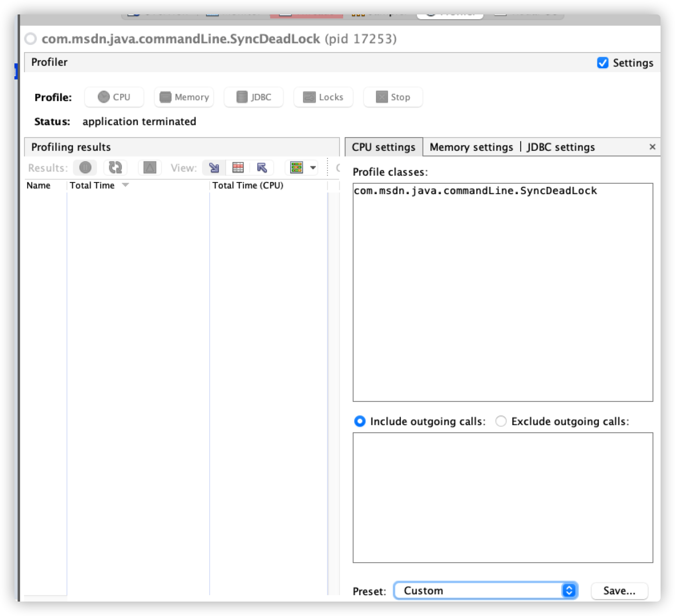The image size is (675, 616).
Task: Switch to the JDBC settings tab
Action: click(560, 147)
